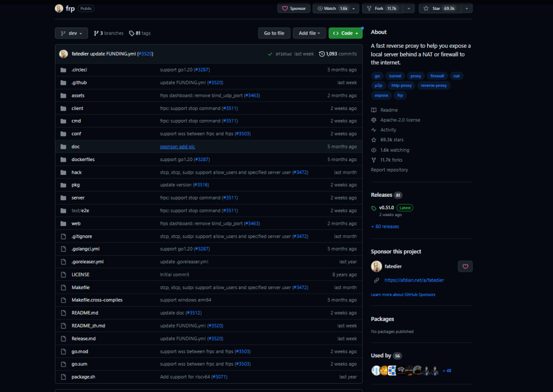This screenshot has height=392, width=553.
Task: Open the test/e2e folder
Action: point(80,211)
